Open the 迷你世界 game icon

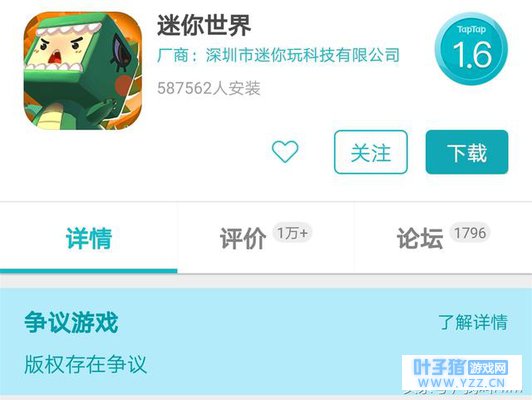click(x=83, y=71)
